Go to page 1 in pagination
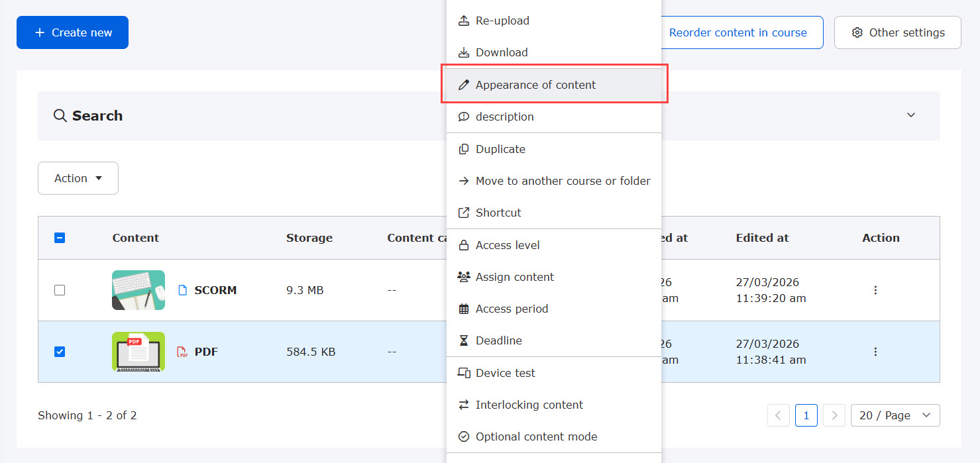Screen dimensions: 980x463 (x=806, y=415)
